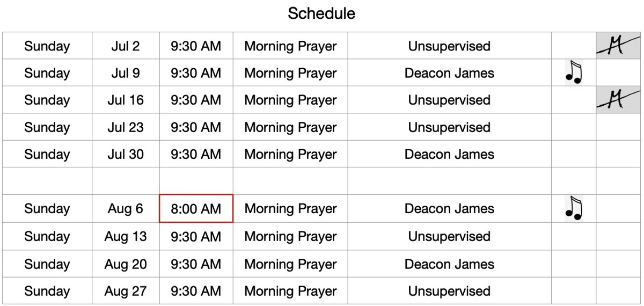Select the Jul 2 date cell

[126, 46]
